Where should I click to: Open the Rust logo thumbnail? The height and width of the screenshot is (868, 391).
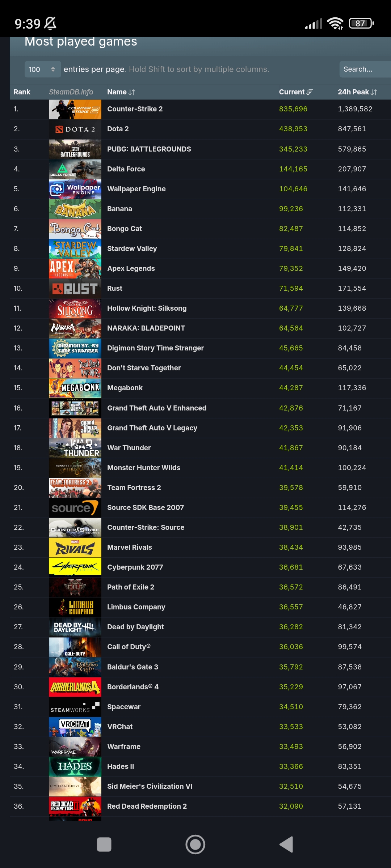(75, 288)
